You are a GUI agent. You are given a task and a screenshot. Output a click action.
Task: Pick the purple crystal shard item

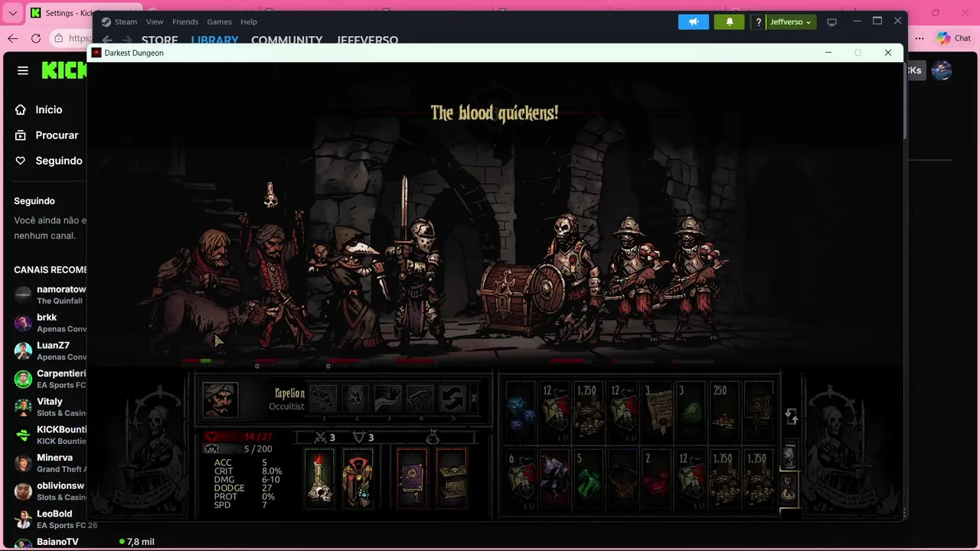click(x=555, y=478)
